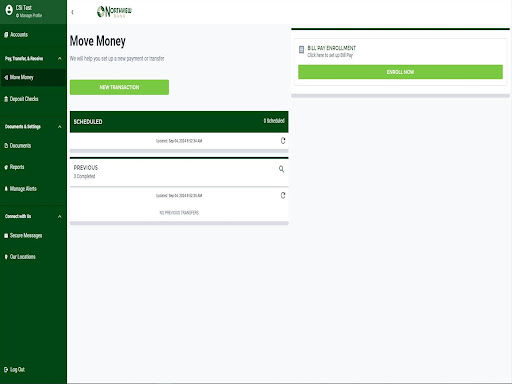Open Secure Messages
Image resolution: width=512 pixels, height=384 pixels.
click(x=33, y=236)
